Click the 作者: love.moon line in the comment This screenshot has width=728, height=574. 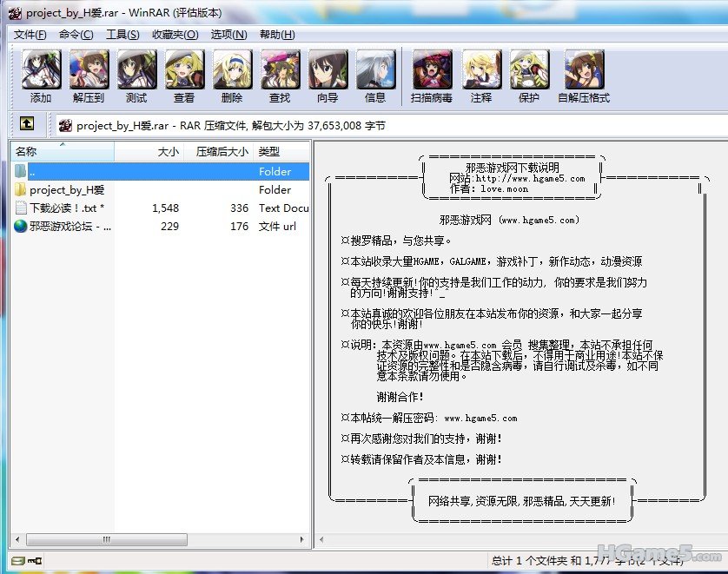pyautogui.click(x=488, y=188)
